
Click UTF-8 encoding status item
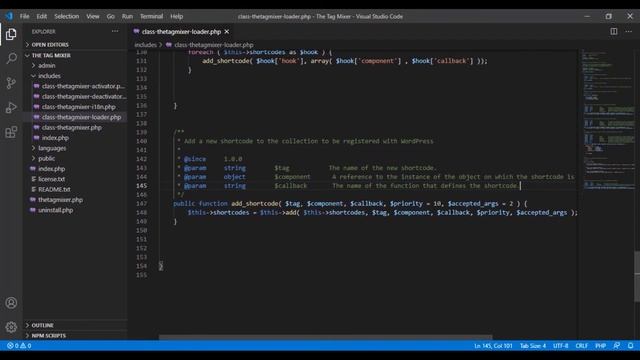coord(560,346)
